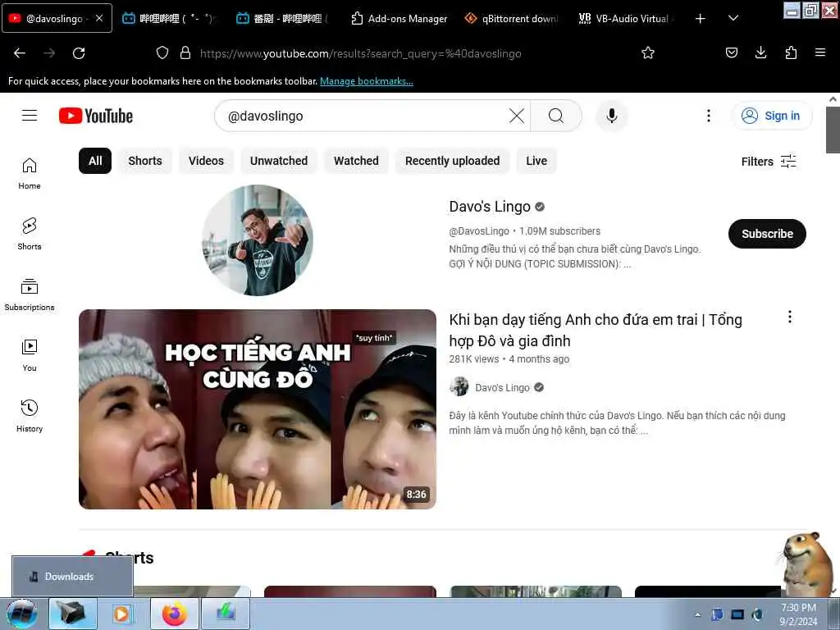This screenshot has height=630, width=840.
Task: Expand the list all tabs chevron
Action: pos(733,19)
